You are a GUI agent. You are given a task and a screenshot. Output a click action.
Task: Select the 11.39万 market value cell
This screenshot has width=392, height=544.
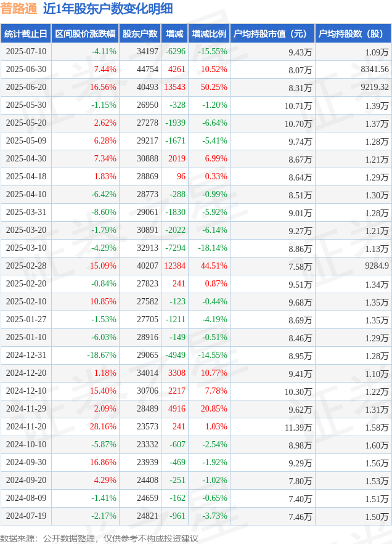point(298,428)
